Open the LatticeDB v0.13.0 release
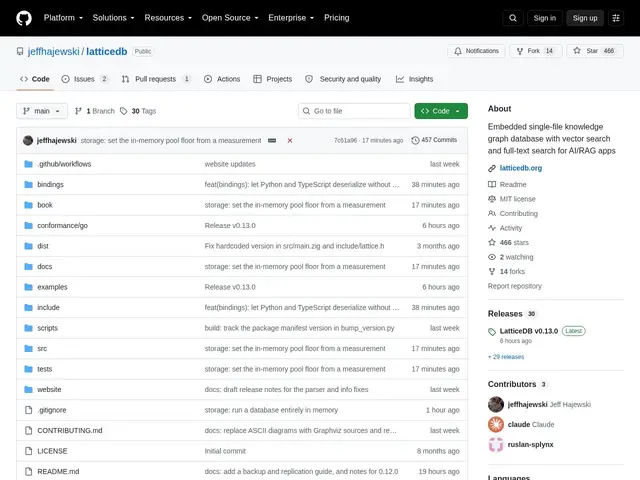Viewport: 640px width, 480px height. click(529, 331)
